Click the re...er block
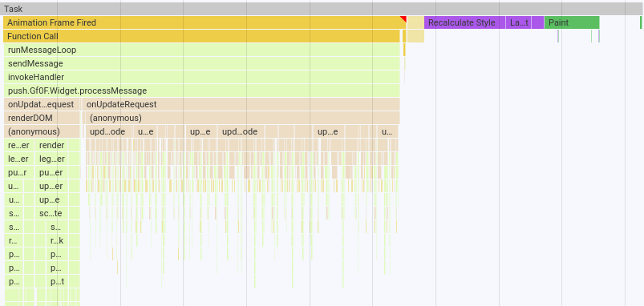644x306 pixels. tap(19, 145)
